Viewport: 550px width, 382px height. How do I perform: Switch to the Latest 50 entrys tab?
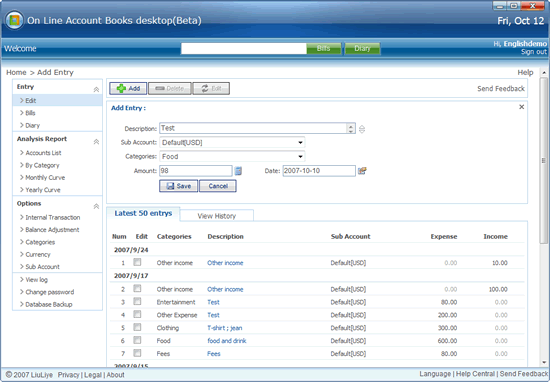point(143,213)
